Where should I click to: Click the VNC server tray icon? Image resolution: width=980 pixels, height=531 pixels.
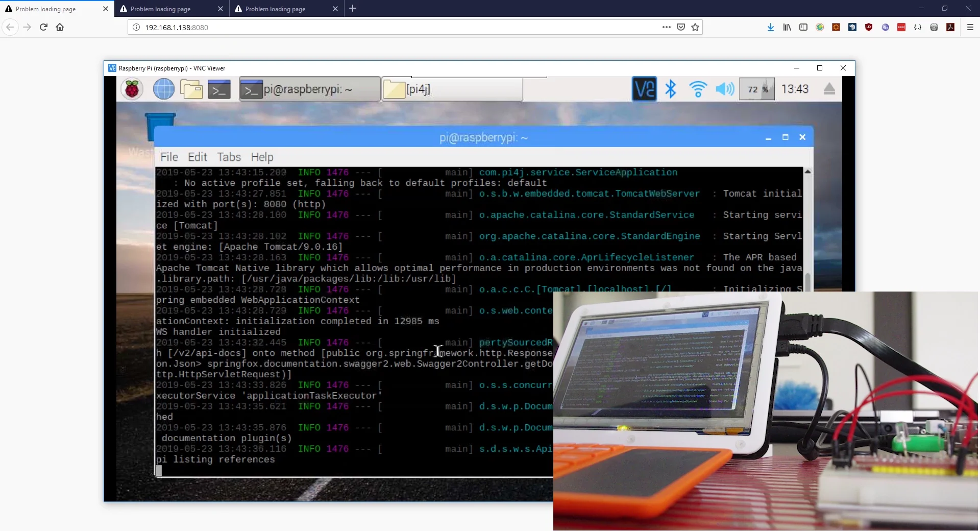coord(644,89)
